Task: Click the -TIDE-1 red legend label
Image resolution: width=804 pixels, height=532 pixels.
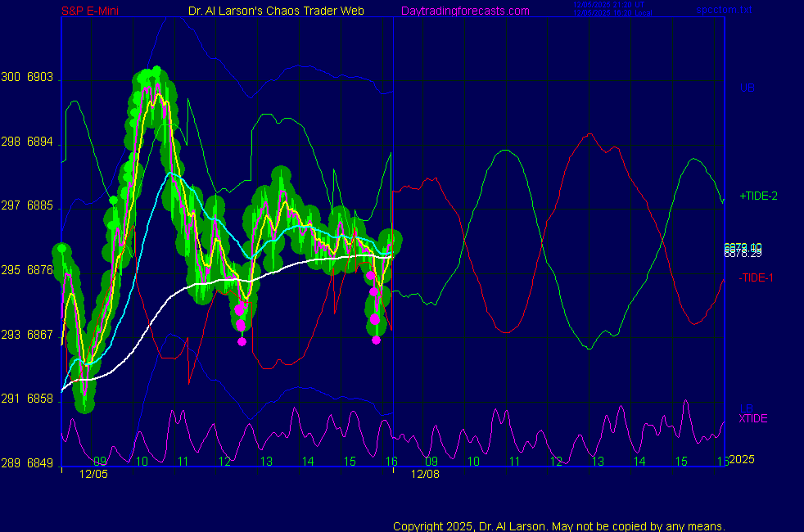Action: coord(757,277)
